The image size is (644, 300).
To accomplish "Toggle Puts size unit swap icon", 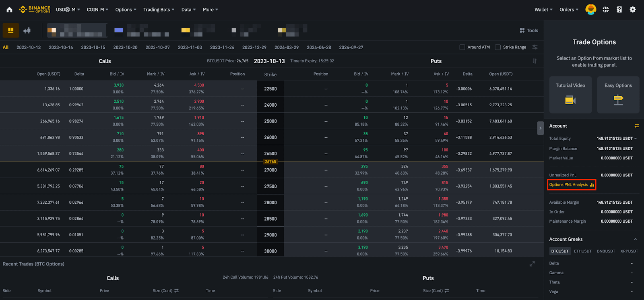I will (x=447, y=291).
